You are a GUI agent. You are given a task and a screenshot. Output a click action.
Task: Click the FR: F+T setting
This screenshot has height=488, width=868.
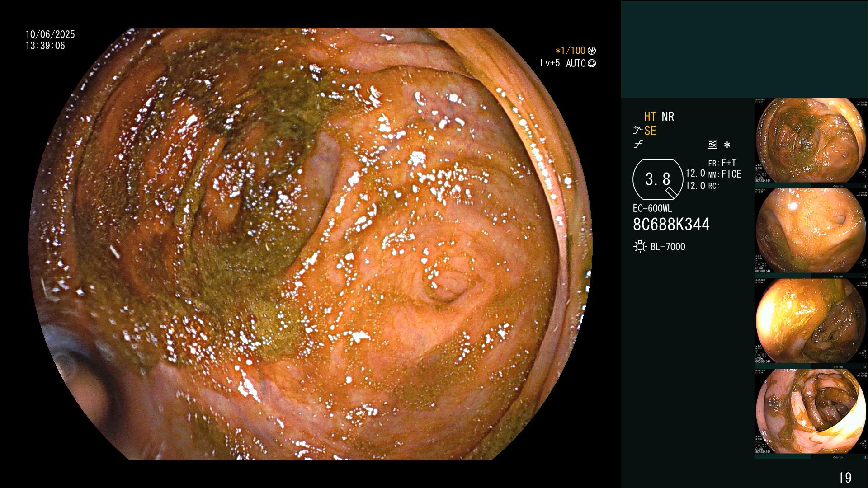tap(722, 163)
